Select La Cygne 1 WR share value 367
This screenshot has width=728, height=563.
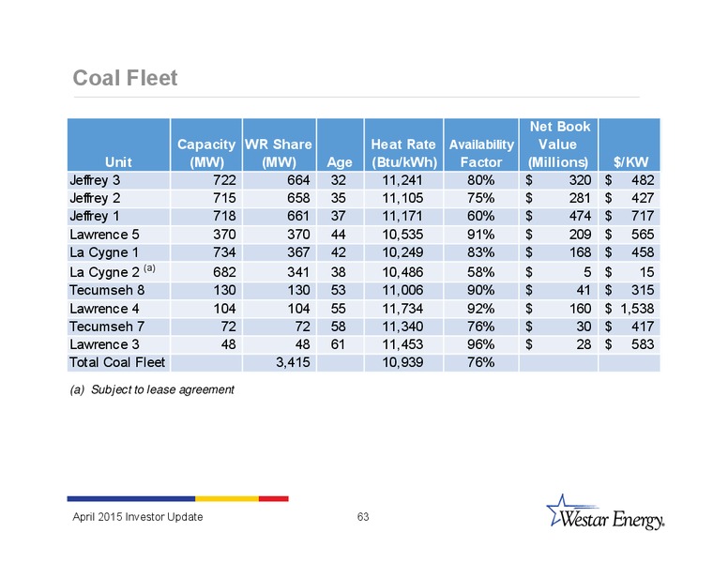pyautogui.click(x=298, y=252)
